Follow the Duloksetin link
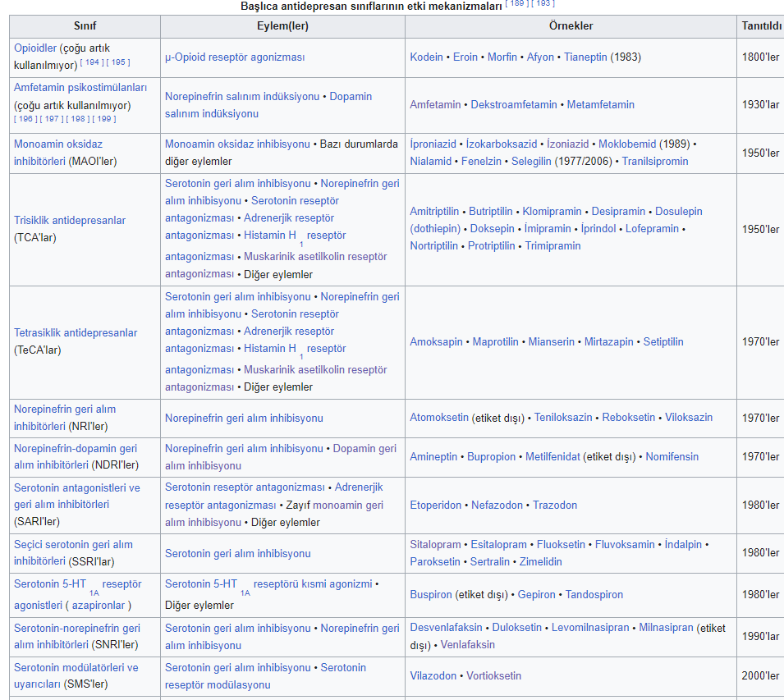 [x=517, y=628]
